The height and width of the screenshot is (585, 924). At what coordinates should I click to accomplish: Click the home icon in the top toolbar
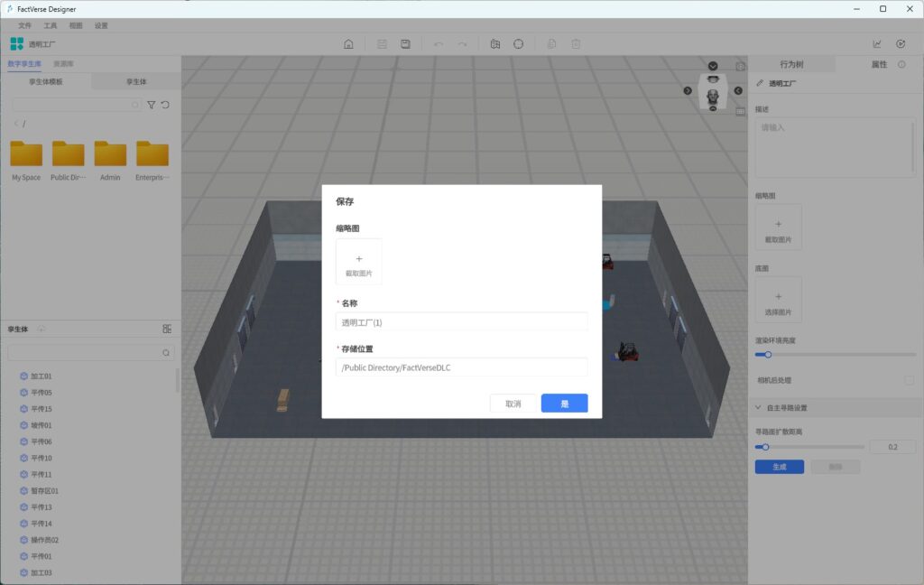[348, 44]
